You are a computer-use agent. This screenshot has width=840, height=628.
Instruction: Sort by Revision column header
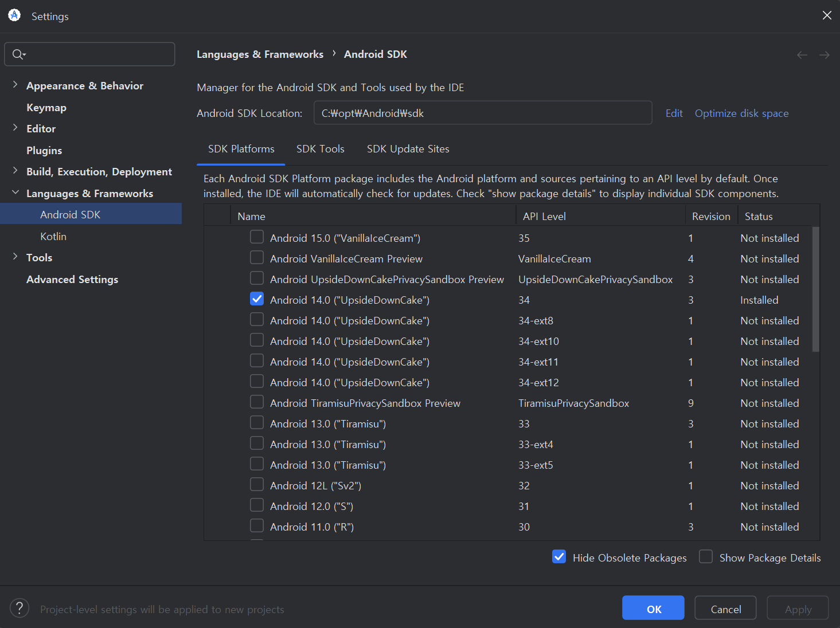pos(711,216)
